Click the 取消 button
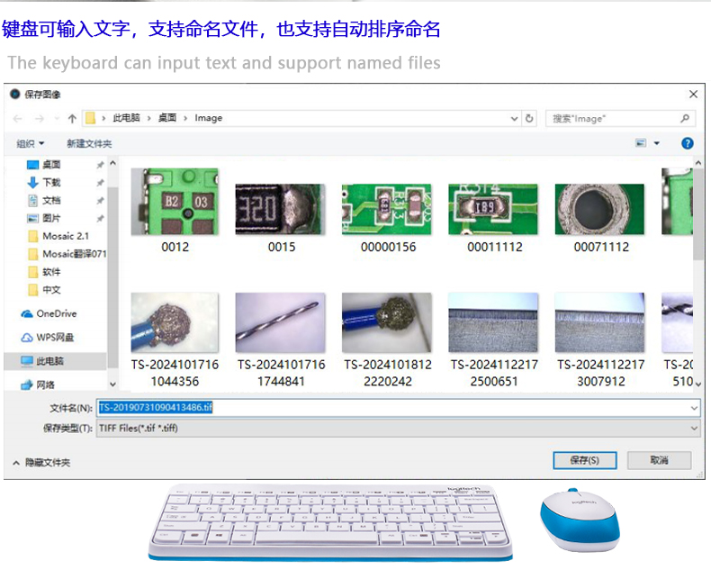711x588 pixels. 659,460
